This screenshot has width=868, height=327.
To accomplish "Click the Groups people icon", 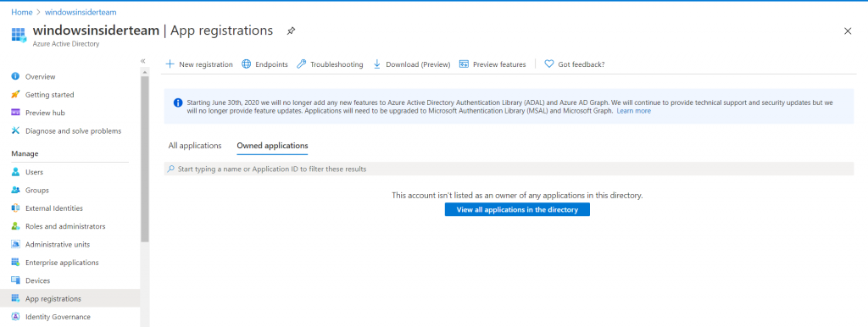I will coord(15,191).
